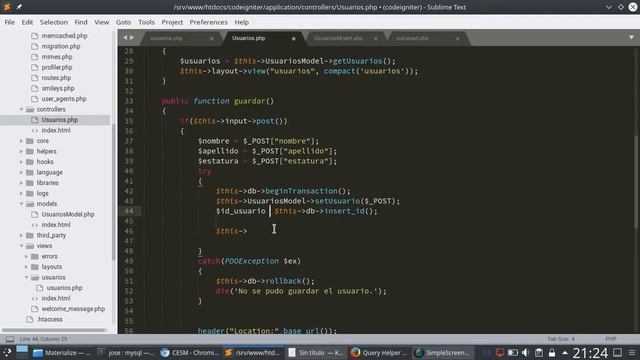Viewport: 640px width, 360px height.
Task: Expand the libraries folder
Action: [x=22, y=183]
